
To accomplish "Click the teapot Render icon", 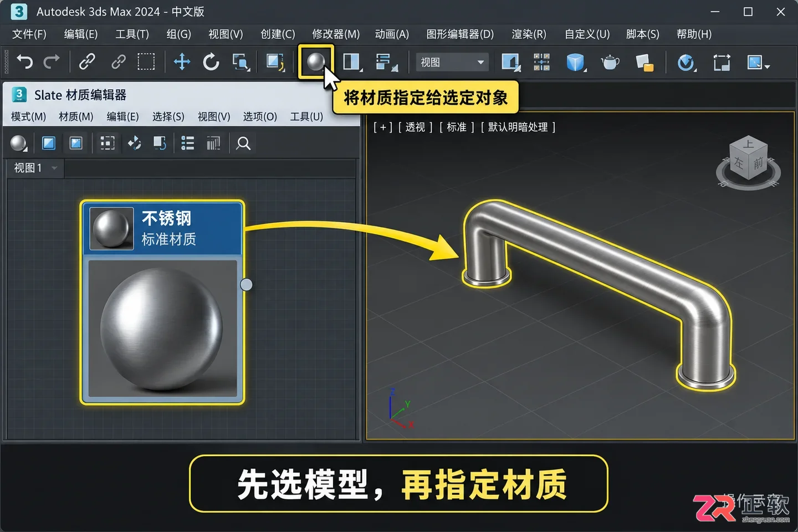I will click(x=610, y=62).
